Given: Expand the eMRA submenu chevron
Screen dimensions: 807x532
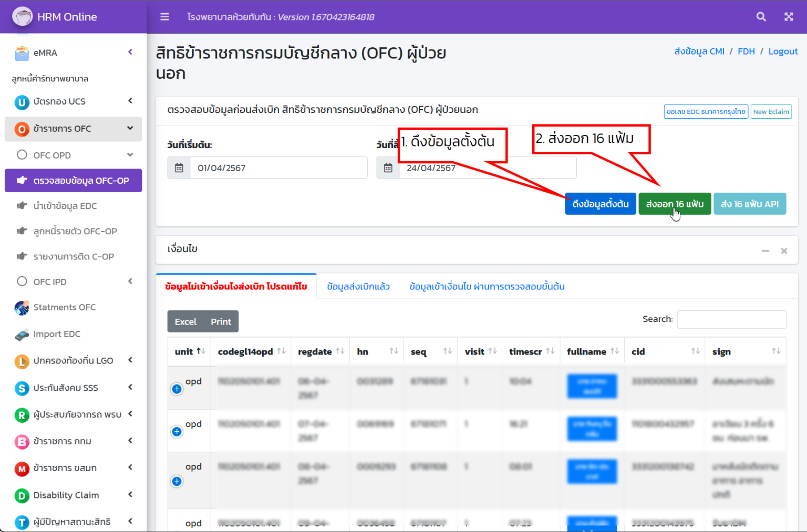Looking at the screenshot, I should [x=130, y=52].
